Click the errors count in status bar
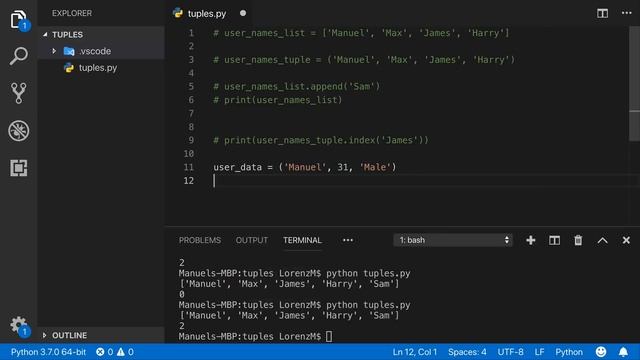The width and height of the screenshot is (640, 360). 104,352
